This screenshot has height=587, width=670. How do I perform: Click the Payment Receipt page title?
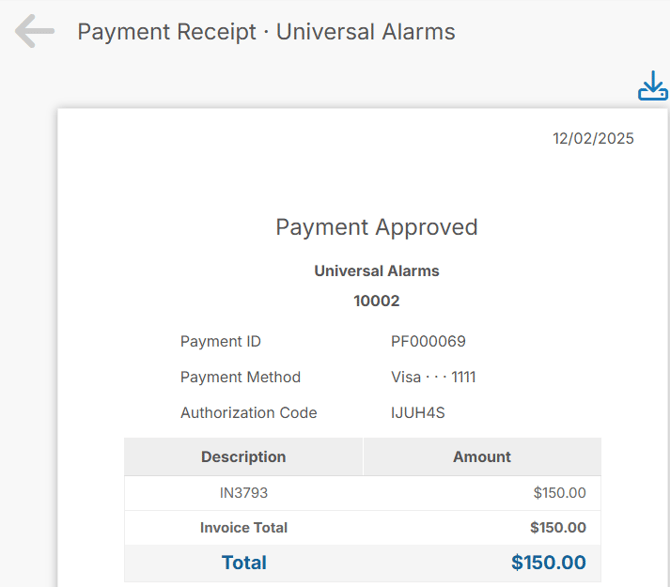tap(266, 32)
